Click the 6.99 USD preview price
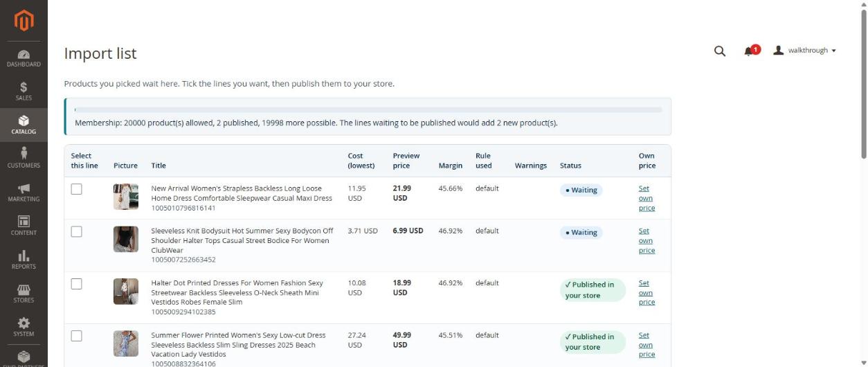 pos(408,231)
